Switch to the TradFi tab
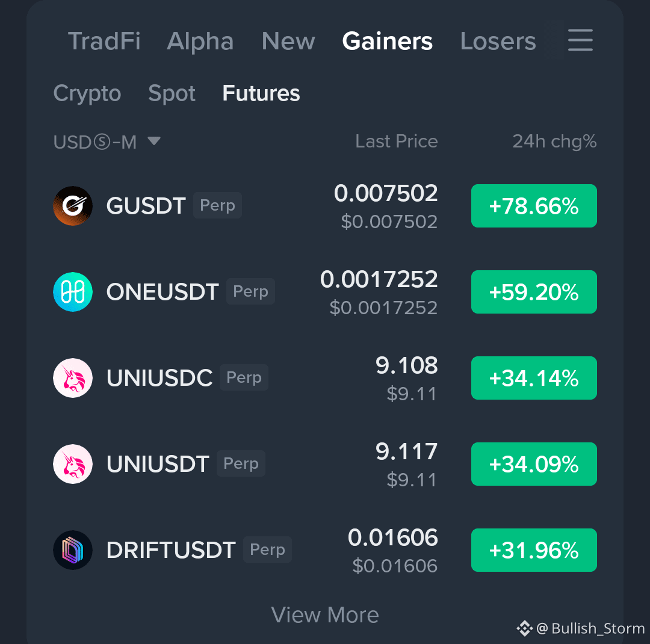This screenshot has width=650, height=644. pyautogui.click(x=104, y=41)
